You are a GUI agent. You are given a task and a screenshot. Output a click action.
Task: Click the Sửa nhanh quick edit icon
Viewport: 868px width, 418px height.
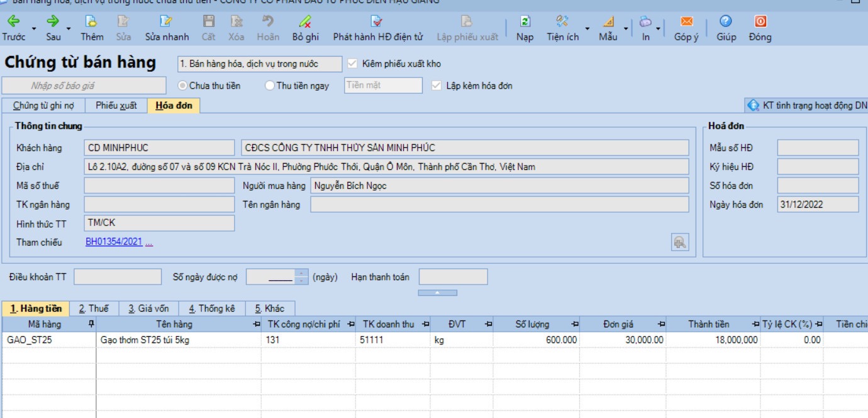click(166, 22)
